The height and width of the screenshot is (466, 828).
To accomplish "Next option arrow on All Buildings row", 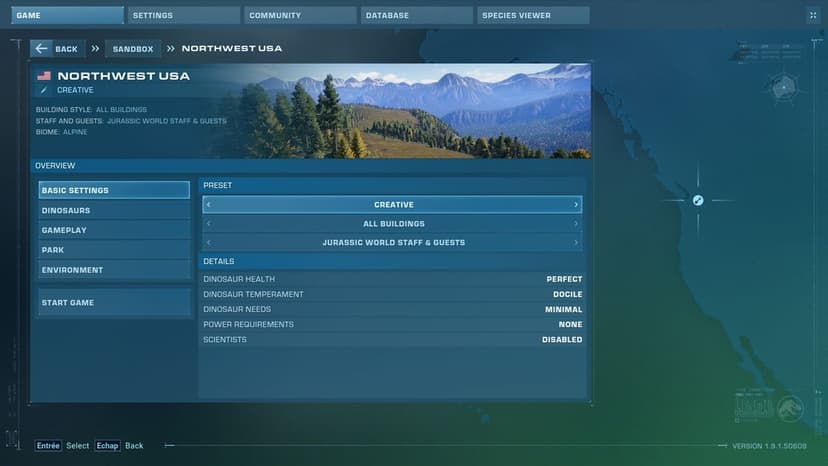I will pyautogui.click(x=576, y=223).
